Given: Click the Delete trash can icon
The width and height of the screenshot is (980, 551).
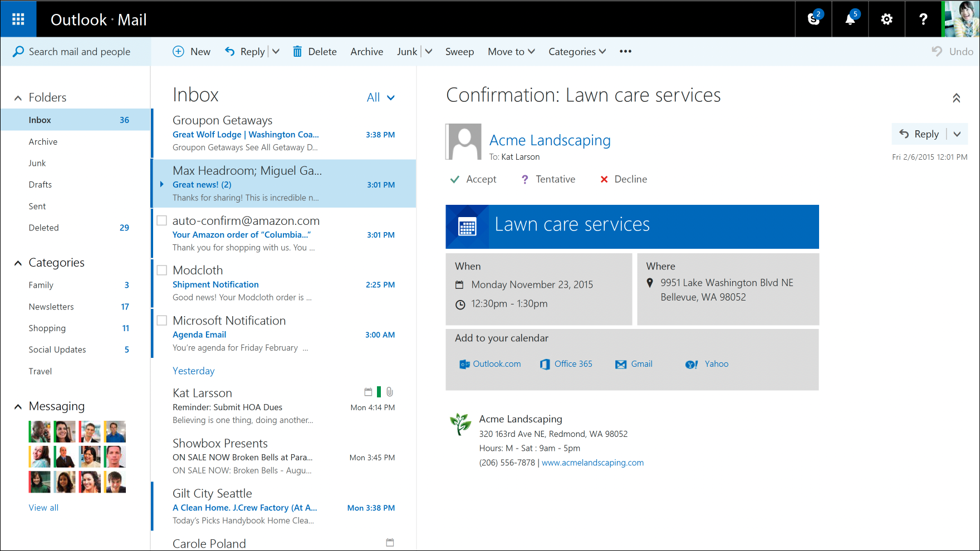Looking at the screenshot, I should point(297,51).
